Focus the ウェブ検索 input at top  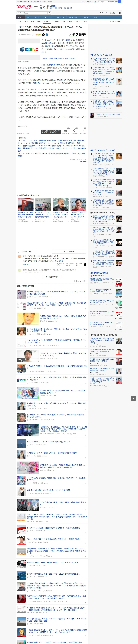click(102, 2)
